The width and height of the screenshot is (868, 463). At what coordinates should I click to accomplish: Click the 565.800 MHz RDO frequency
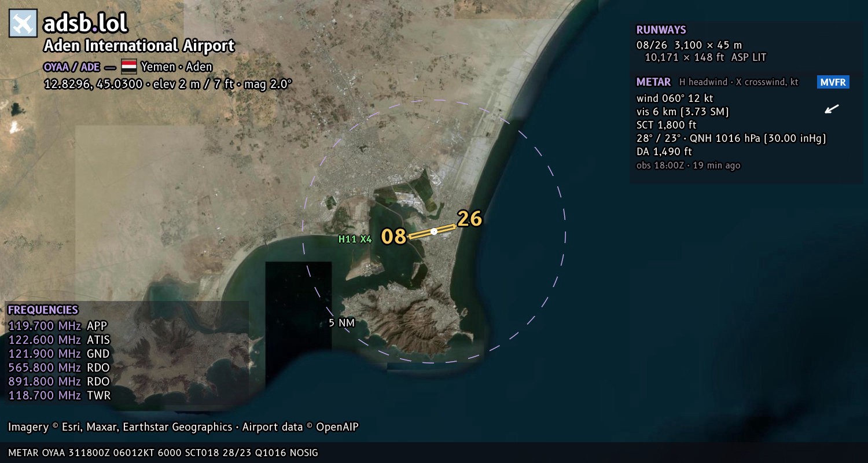click(x=58, y=368)
